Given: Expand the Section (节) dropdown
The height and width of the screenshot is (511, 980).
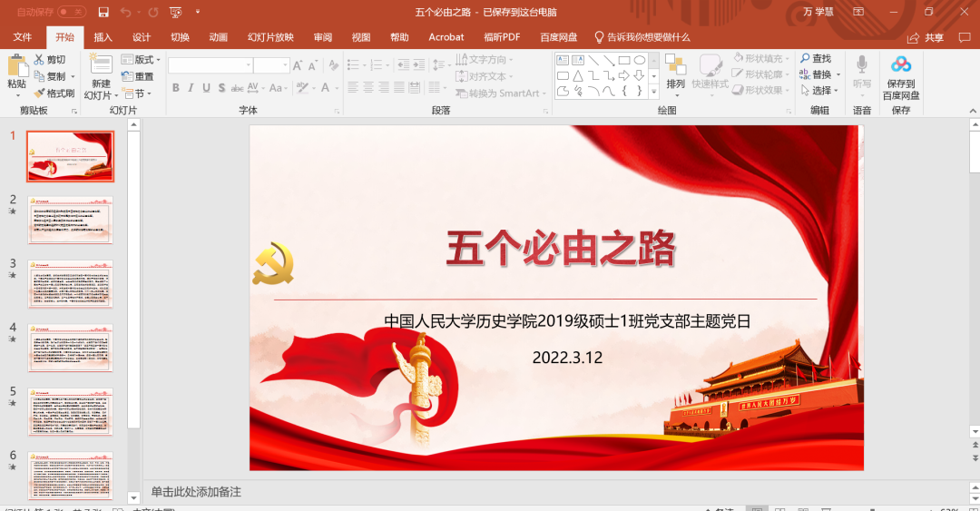Looking at the screenshot, I should coord(136,93).
